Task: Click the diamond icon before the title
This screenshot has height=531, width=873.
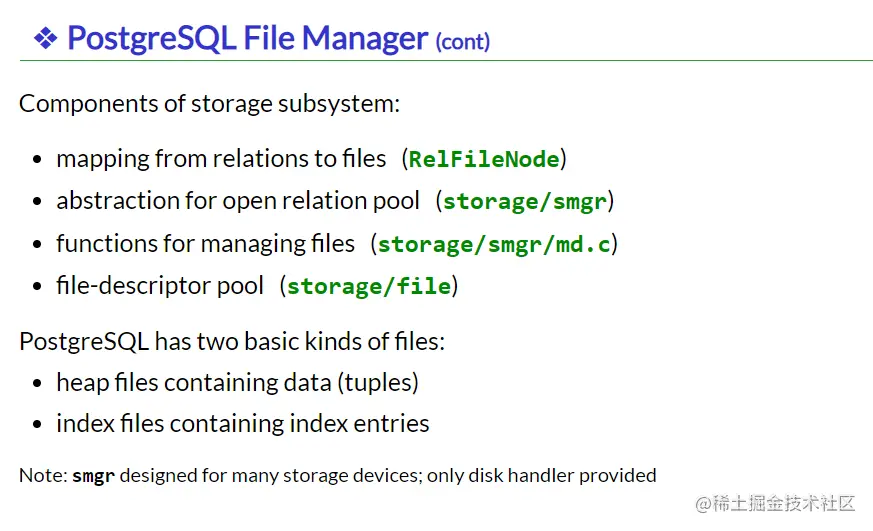Action: click(46, 38)
